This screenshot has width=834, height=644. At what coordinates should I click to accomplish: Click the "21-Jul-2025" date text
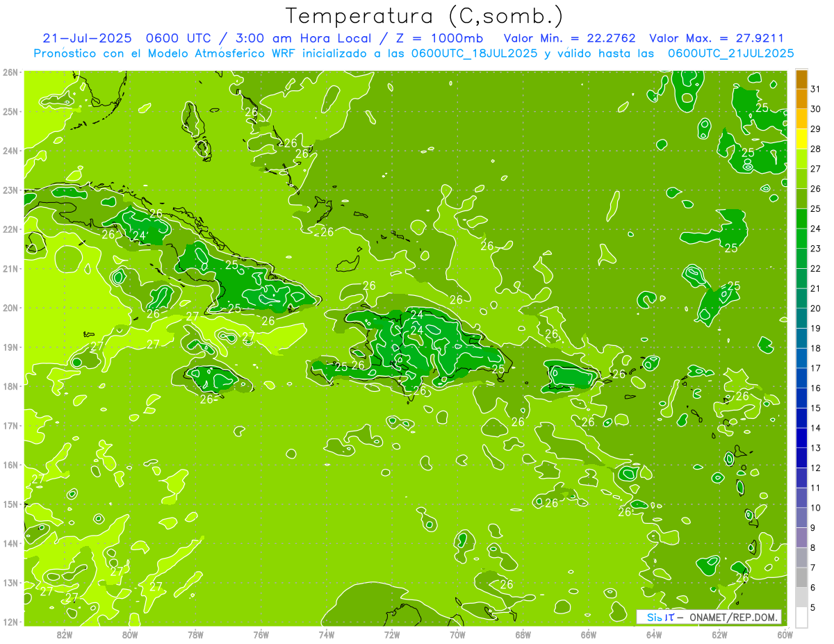coord(87,38)
